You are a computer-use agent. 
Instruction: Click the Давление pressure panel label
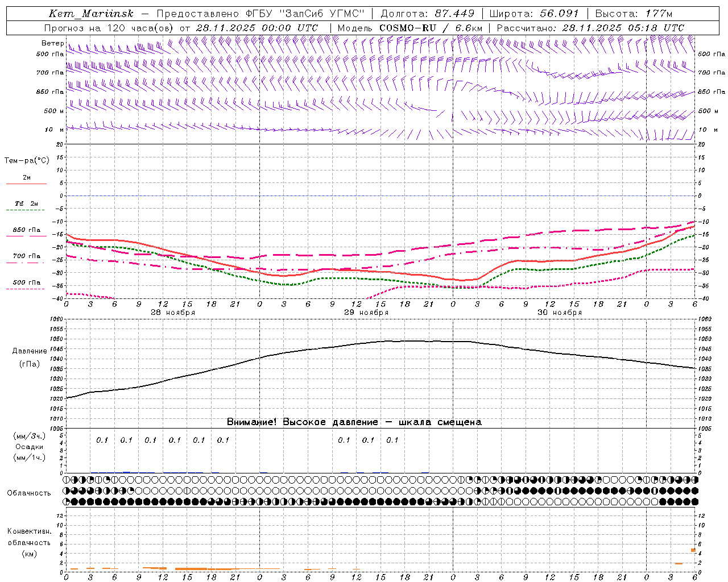point(30,351)
